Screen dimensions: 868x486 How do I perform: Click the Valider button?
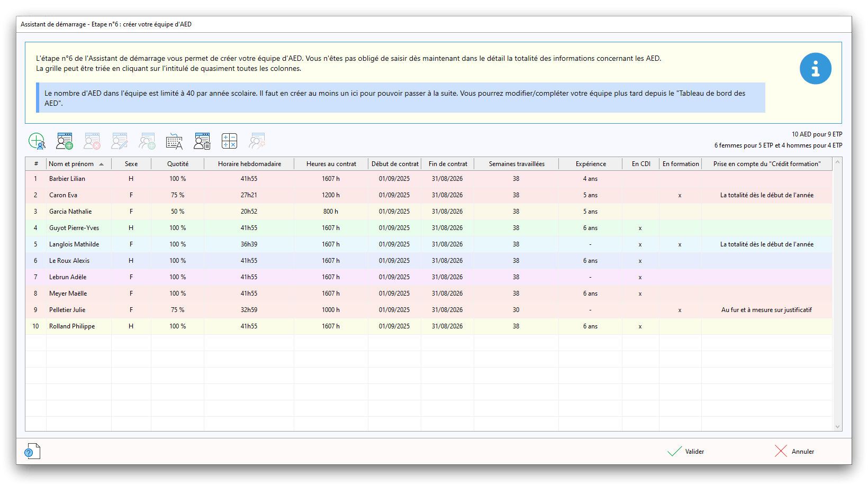click(x=686, y=452)
